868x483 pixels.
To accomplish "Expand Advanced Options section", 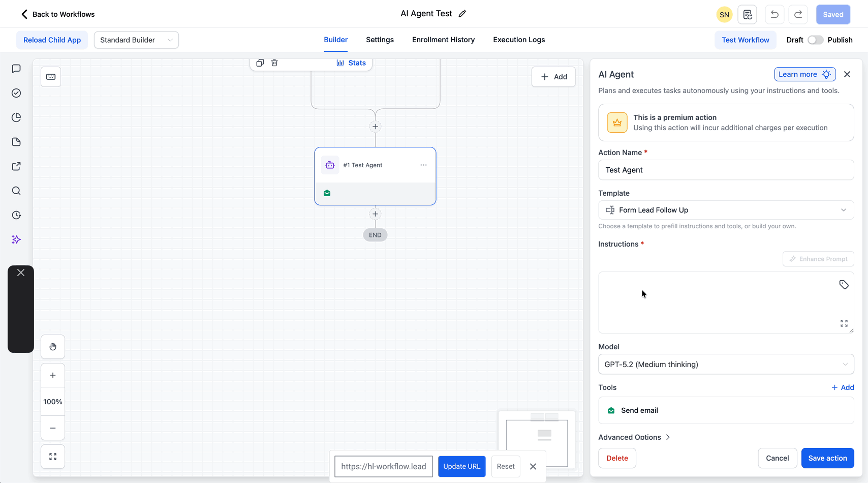I will tap(634, 437).
